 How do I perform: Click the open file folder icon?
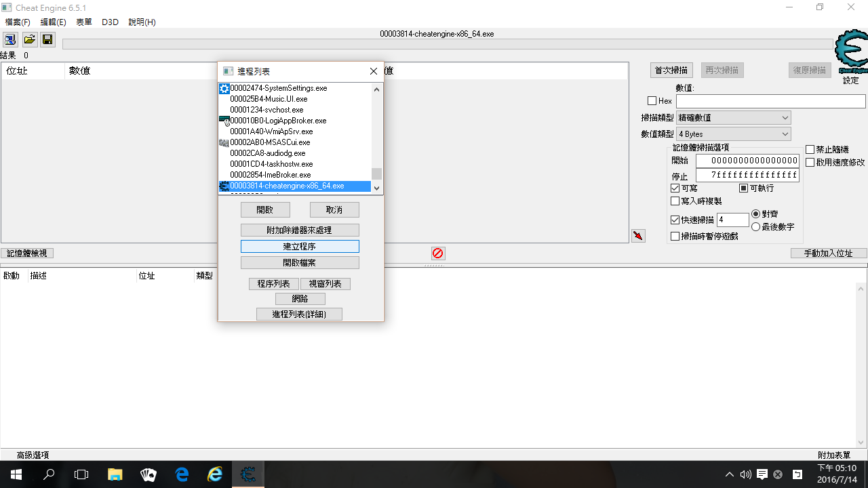click(29, 39)
